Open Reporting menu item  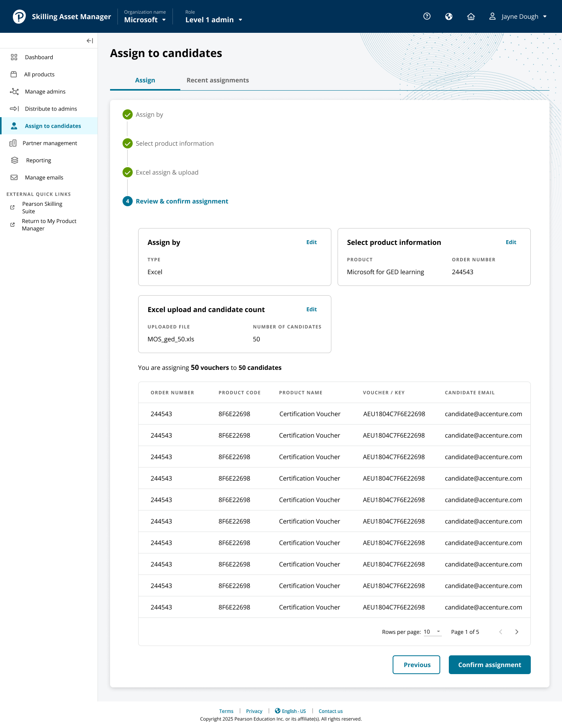pos(49,160)
